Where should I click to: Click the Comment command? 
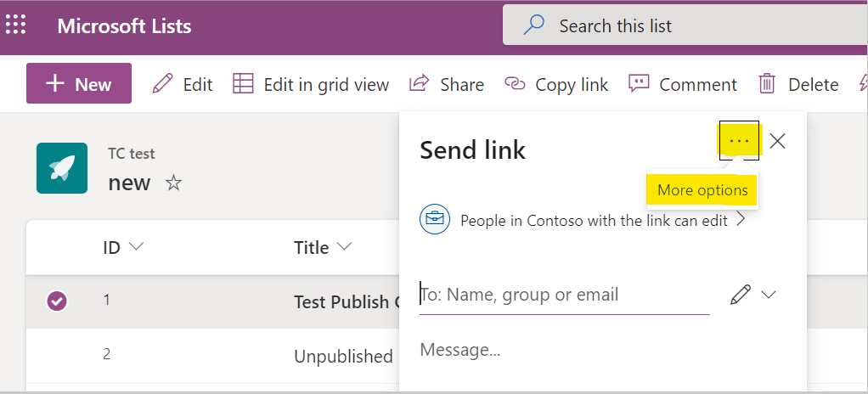(x=683, y=84)
